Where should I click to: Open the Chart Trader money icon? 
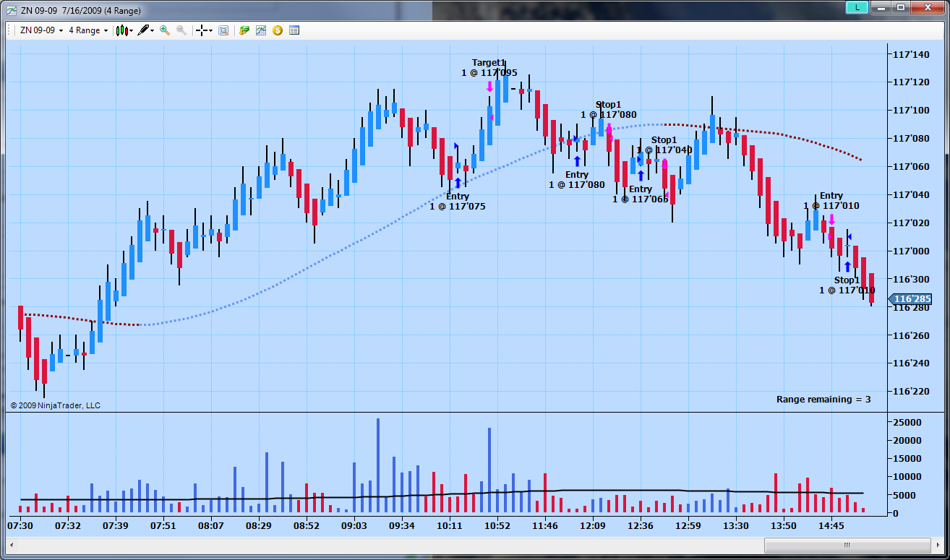pyautogui.click(x=244, y=30)
